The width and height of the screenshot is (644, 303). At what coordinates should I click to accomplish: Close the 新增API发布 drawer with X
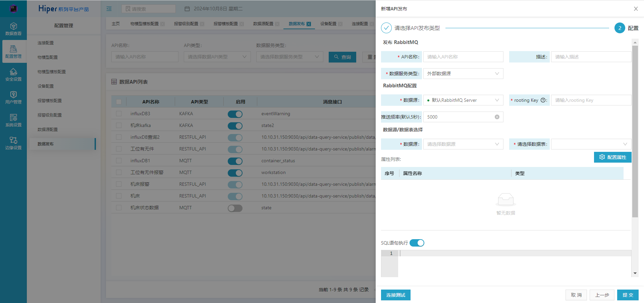pos(636,9)
